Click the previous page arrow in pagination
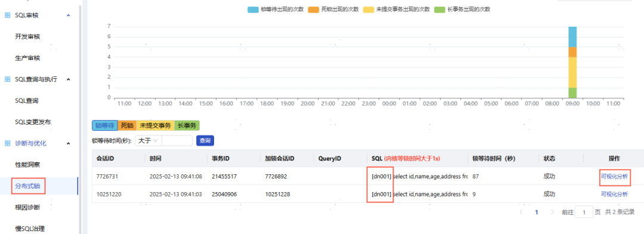 (x=521, y=212)
